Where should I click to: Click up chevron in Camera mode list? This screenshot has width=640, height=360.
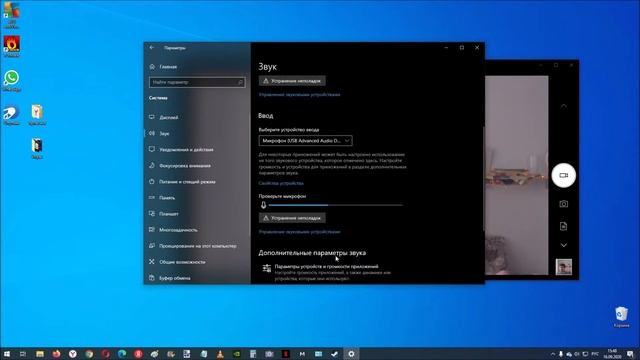pyautogui.click(x=563, y=106)
